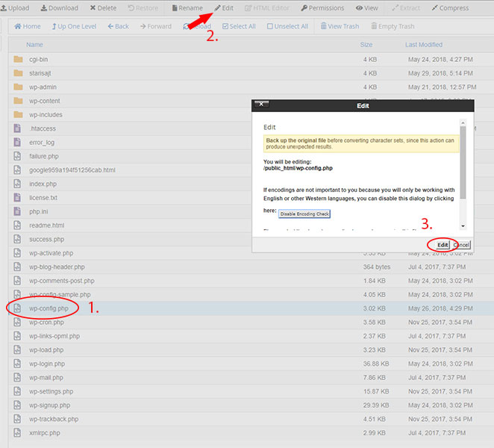
Task: Sort by Last Modified column
Action: 423,45
